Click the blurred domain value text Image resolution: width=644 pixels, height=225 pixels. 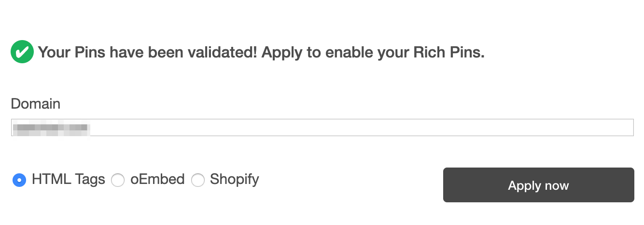pos(51,128)
